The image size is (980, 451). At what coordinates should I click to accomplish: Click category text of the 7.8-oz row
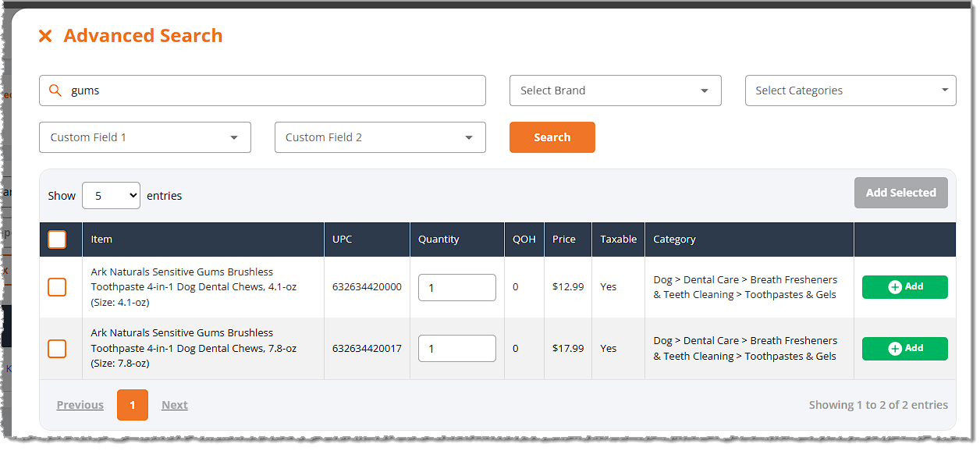click(745, 348)
